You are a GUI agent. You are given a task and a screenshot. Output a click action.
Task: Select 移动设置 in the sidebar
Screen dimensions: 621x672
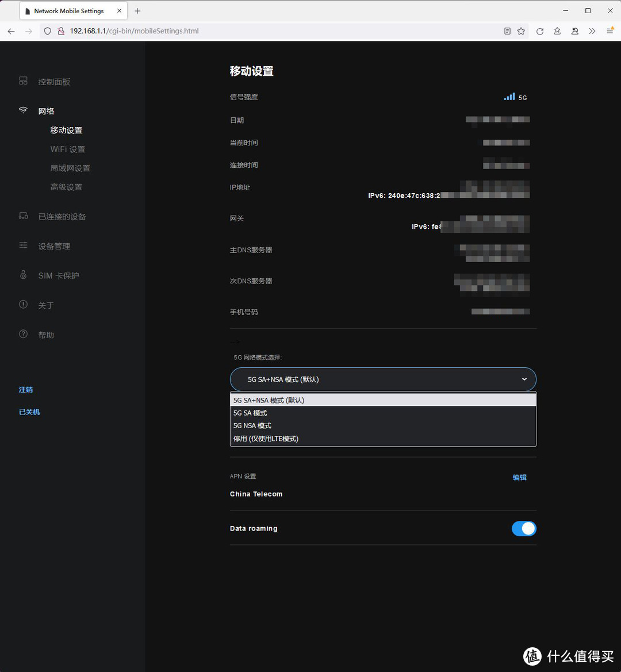tap(67, 130)
